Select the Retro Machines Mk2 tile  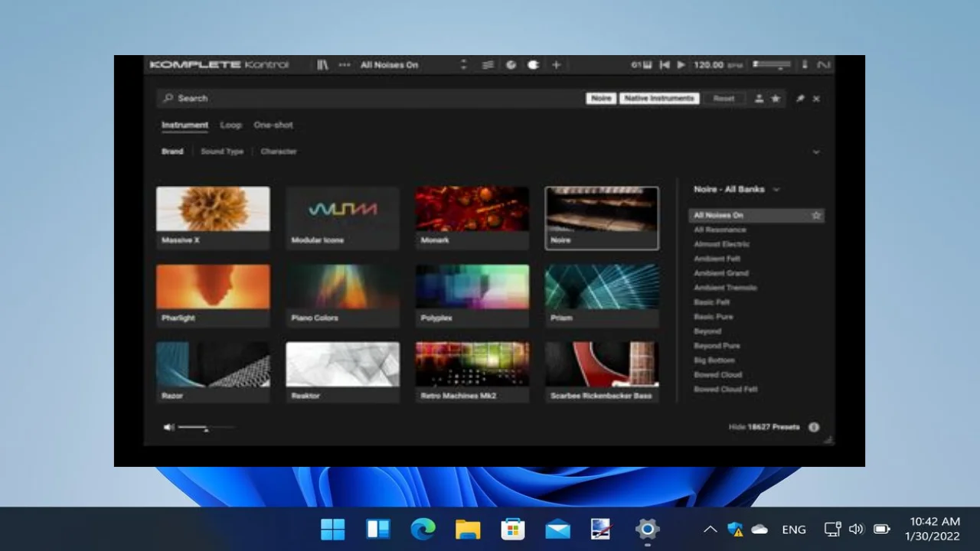(472, 373)
